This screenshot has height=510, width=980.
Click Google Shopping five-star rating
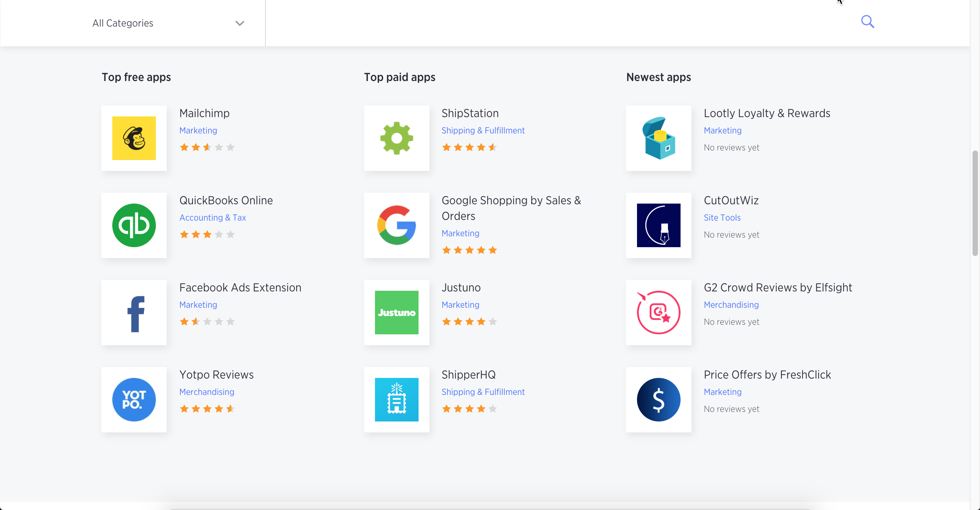click(x=470, y=250)
